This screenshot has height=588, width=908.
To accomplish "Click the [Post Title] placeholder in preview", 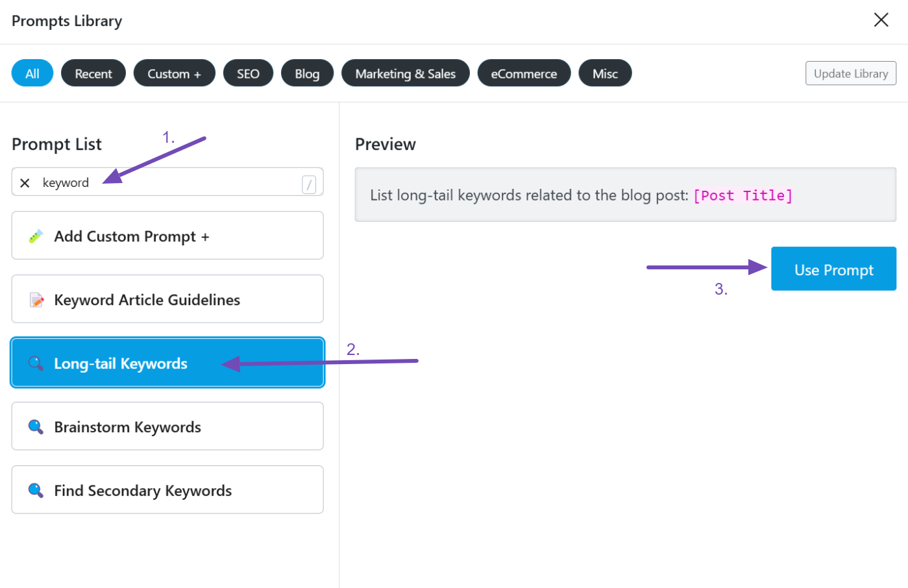I will pyautogui.click(x=742, y=195).
